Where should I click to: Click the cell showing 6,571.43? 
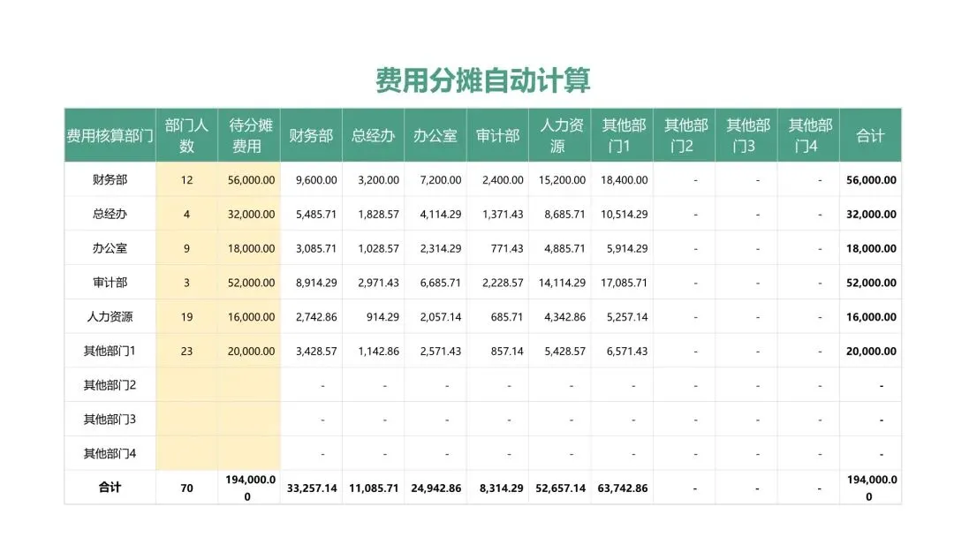tap(622, 351)
